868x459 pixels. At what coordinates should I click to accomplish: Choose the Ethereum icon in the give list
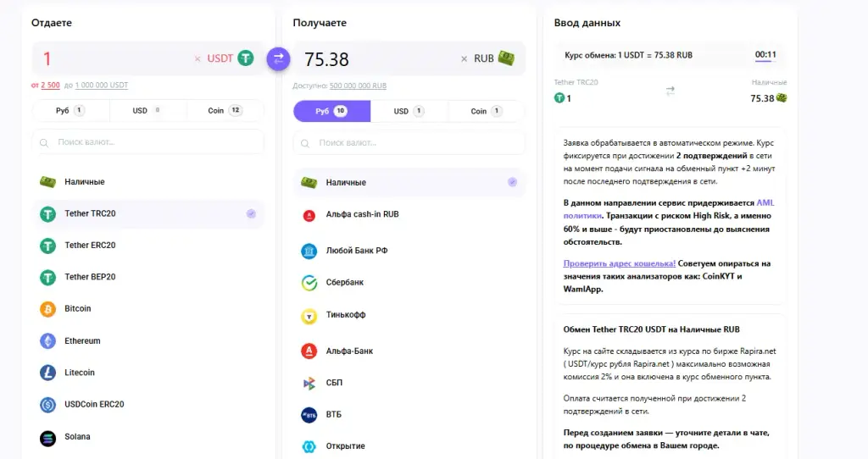pos(47,340)
